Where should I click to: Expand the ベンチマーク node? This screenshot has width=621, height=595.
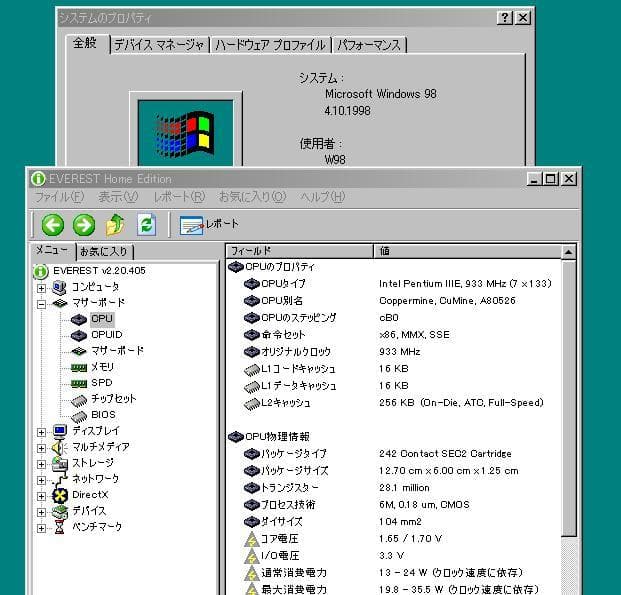coord(41,528)
